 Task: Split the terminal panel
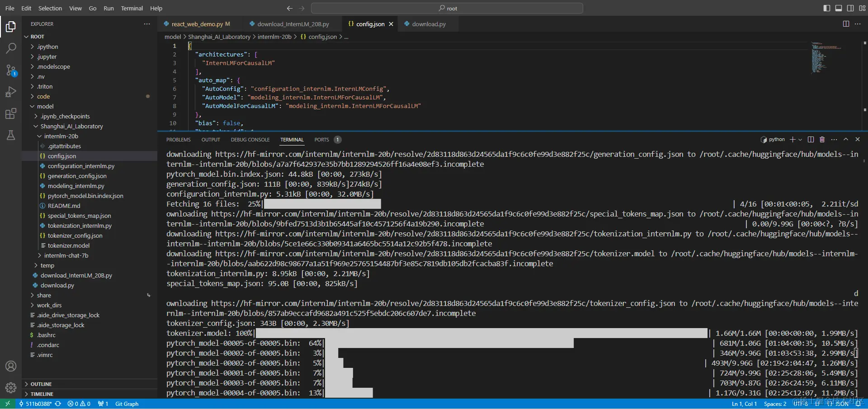point(811,140)
